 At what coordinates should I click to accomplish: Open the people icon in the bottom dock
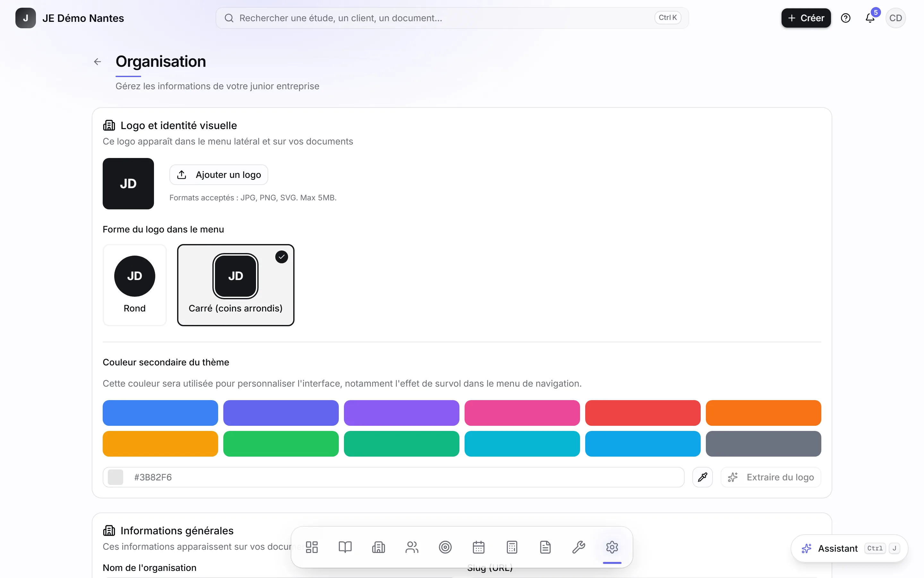(x=412, y=547)
